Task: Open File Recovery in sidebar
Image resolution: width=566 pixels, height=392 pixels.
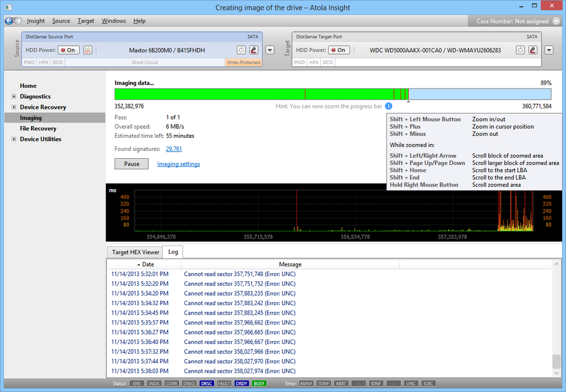Action: (x=38, y=128)
